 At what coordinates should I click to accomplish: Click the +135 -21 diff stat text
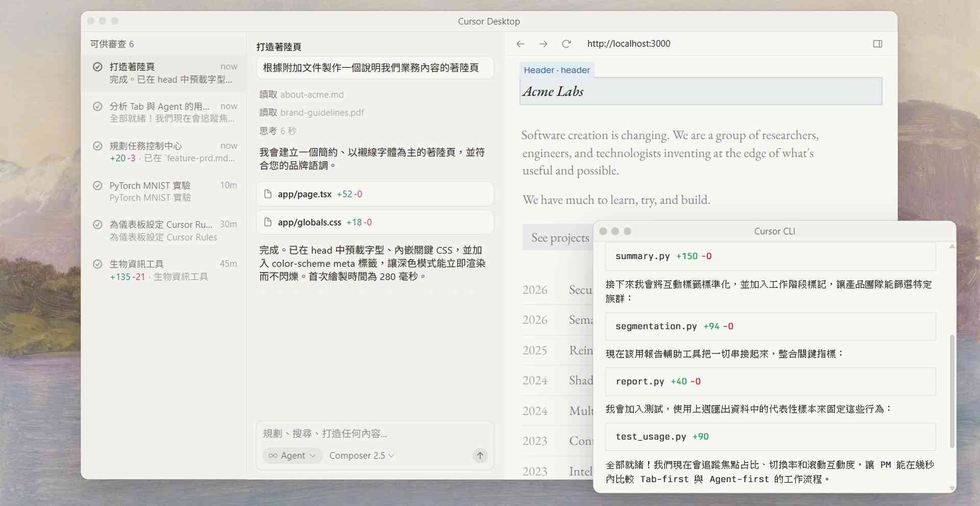128,276
